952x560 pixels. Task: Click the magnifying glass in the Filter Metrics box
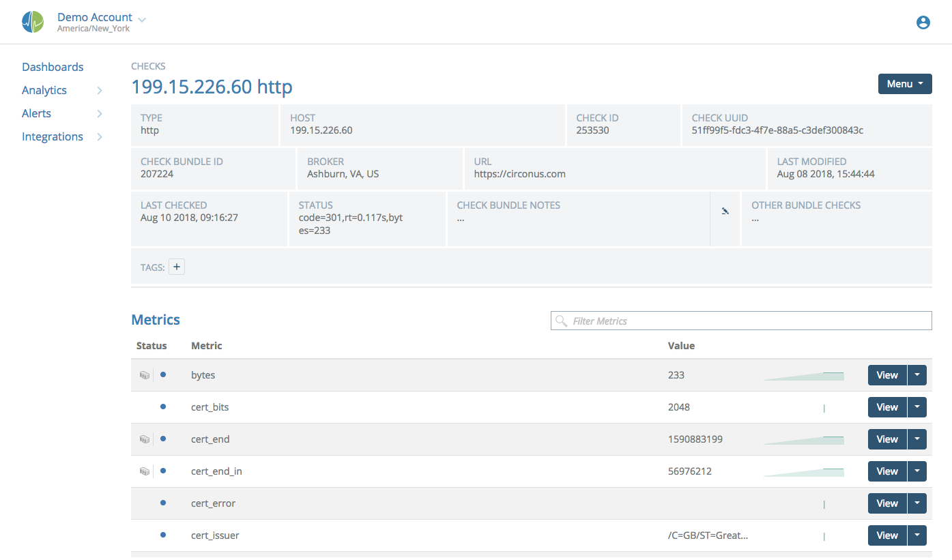tap(561, 321)
